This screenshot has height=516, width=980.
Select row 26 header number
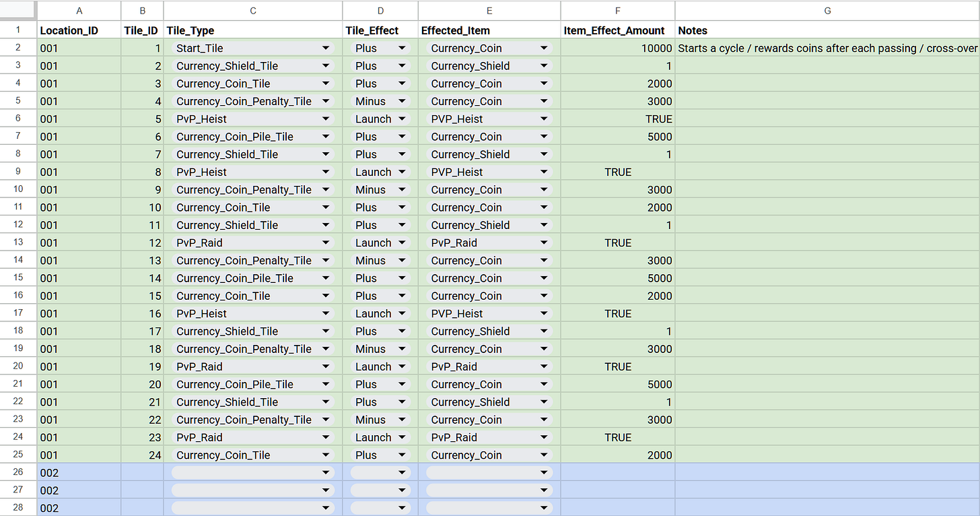[18, 472]
